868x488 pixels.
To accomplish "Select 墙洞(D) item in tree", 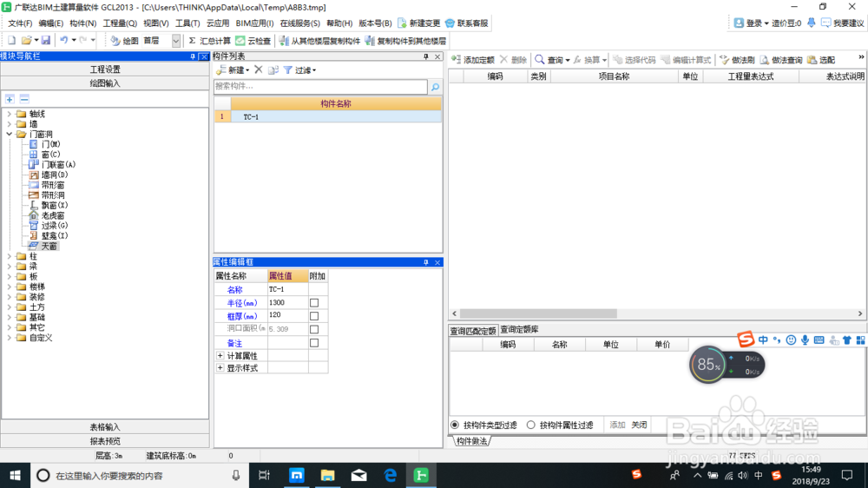I will 49,175.
